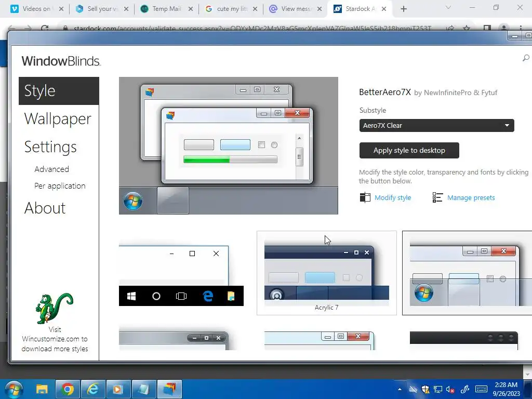This screenshot has width=532, height=399.
Task: Click the Manage presets list icon
Action: tap(437, 197)
